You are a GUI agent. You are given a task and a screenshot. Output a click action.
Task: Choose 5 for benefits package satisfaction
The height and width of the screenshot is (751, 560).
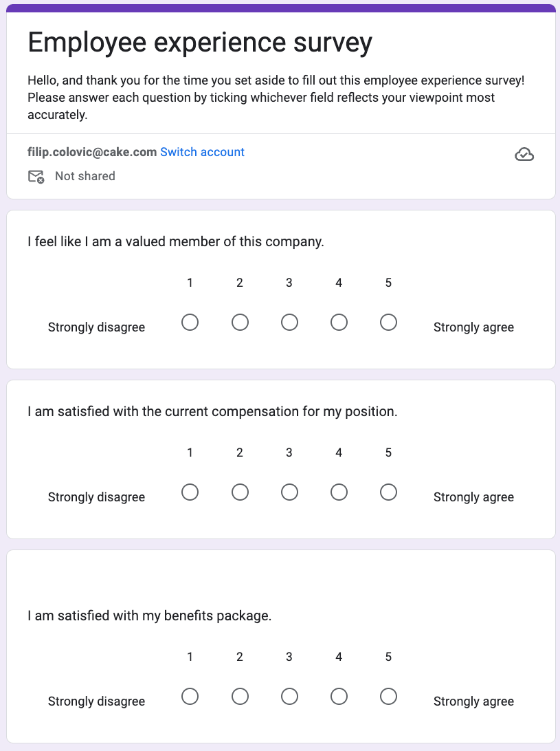pyautogui.click(x=388, y=696)
